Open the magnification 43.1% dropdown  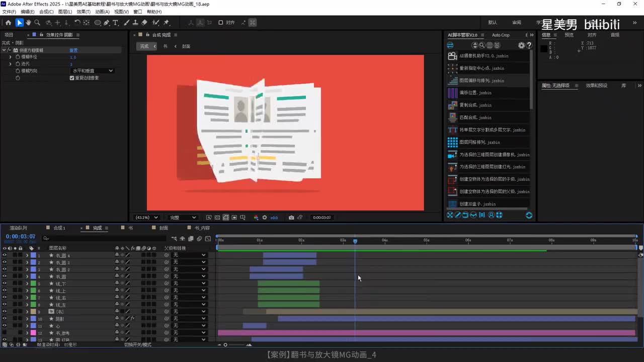point(146,218)
